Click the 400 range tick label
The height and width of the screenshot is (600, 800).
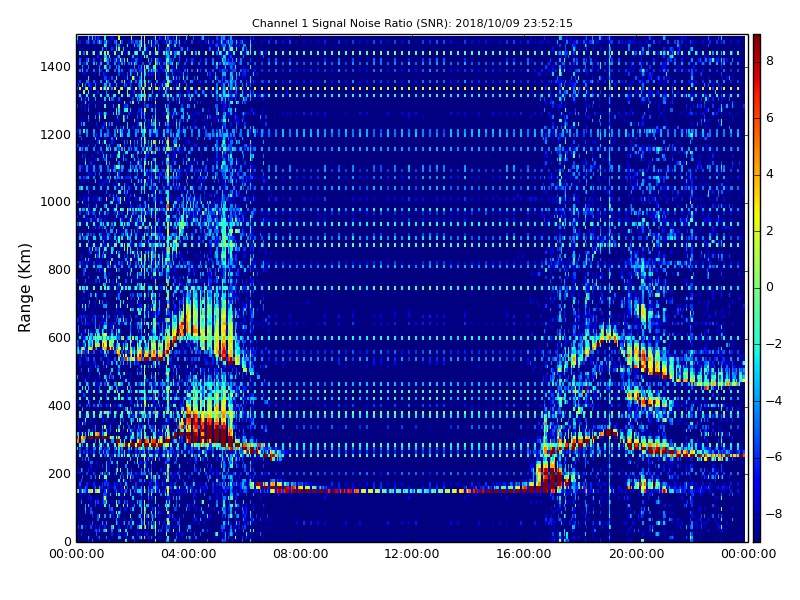pyautogui.click(x=59, y=406)
